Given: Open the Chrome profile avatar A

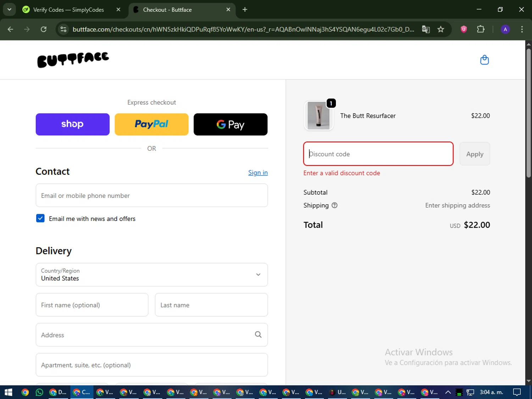Looking at the screenshot, I should [505, 29].
